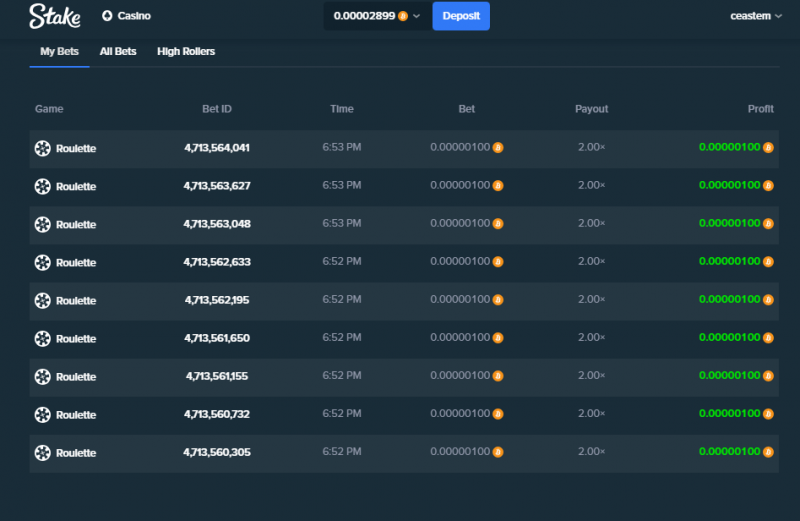Open bet ID 4,713,564,041

click(217, 148)
